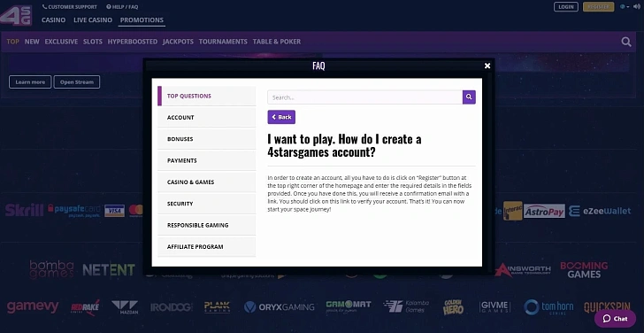The height and width of the screenshot is (333, 644).
Task: Click the FAQ question heading text
Action: coord(344,145)
